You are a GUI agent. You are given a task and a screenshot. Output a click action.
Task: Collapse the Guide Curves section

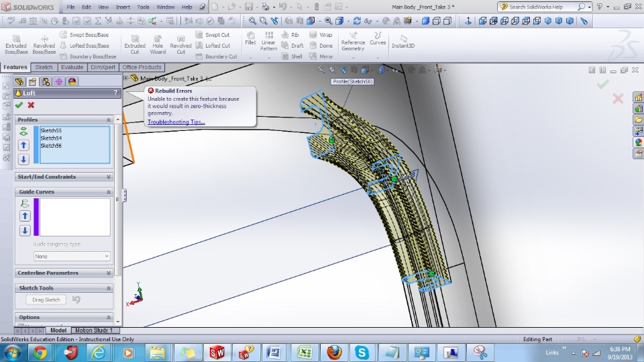pos(109,192)
